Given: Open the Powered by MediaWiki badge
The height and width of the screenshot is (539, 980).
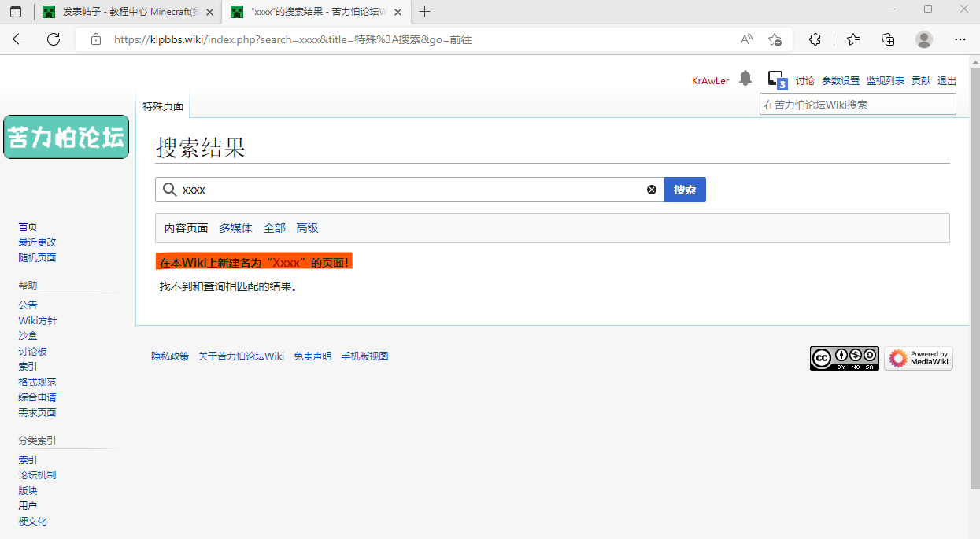Looking at the screenshot, I should coord(919,358).
